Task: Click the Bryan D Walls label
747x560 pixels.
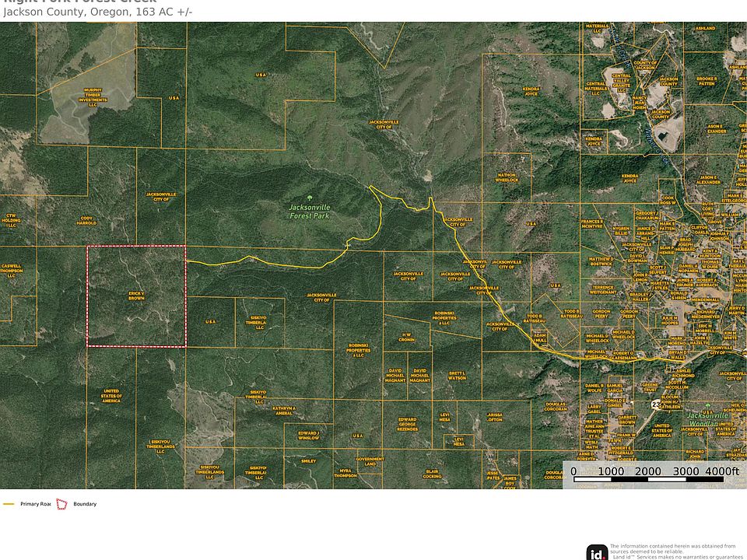Action: coord(678,355)
